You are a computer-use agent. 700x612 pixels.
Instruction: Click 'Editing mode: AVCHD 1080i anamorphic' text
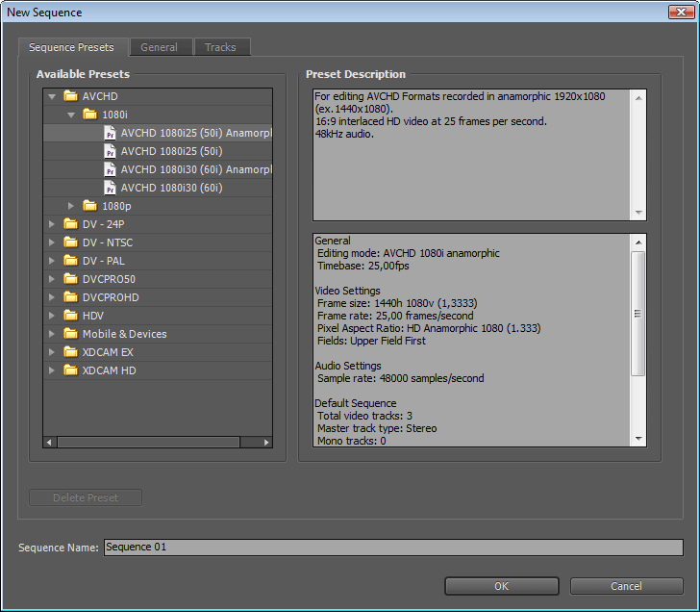[409, 253]
